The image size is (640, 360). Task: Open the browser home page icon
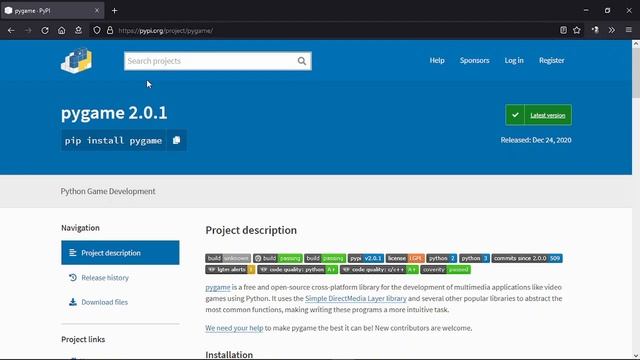62,31
